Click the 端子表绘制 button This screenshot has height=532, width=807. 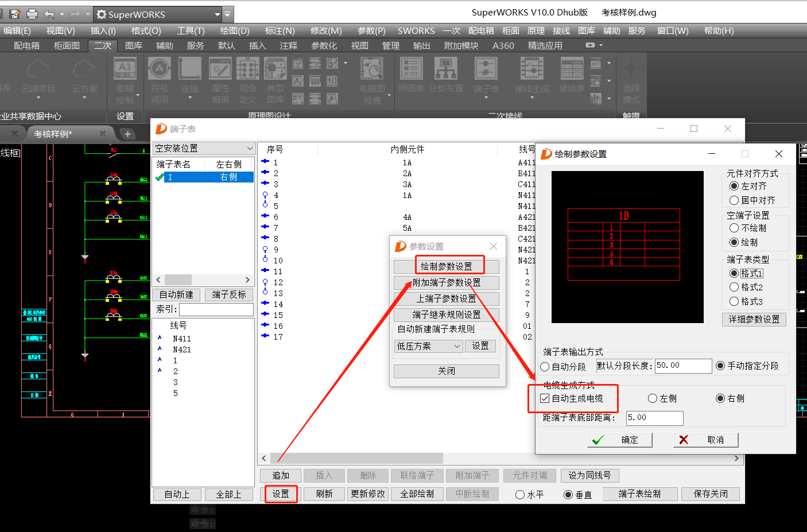639,494
